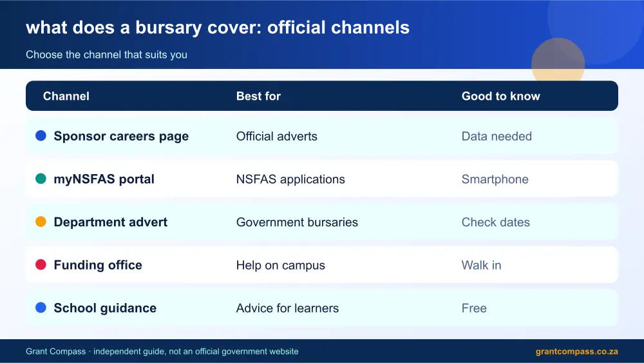Click the 'Good to know' column header
Screen dimensions: 644x363
(x=500, y=96)
